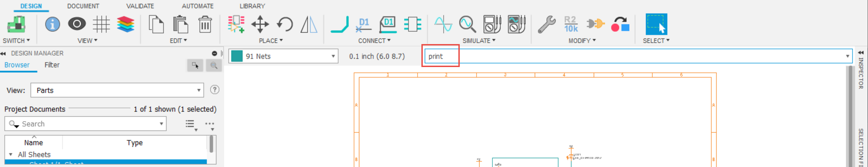Open the Browser tab in Design Manager

point(17,65)
